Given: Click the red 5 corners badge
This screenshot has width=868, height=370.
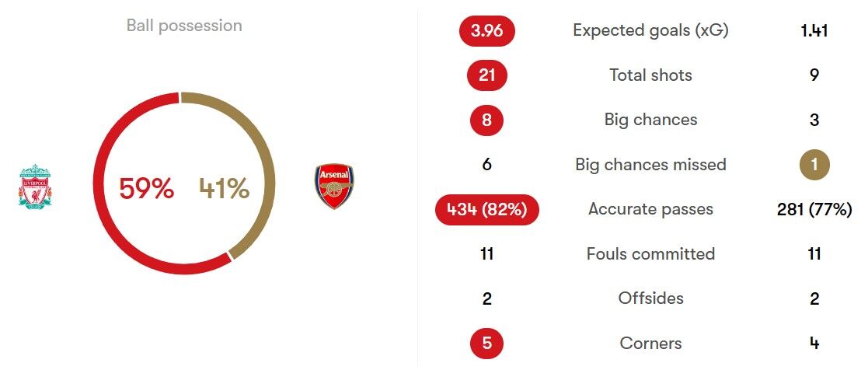Looking at the screenshot, I should (487, 344).
